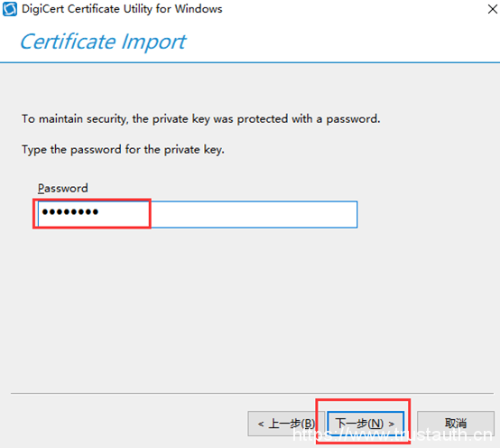The height and width of the screenshot is (448, 500).
Task: Click the Certificate Import heading
Action: [x=103, y=42]
